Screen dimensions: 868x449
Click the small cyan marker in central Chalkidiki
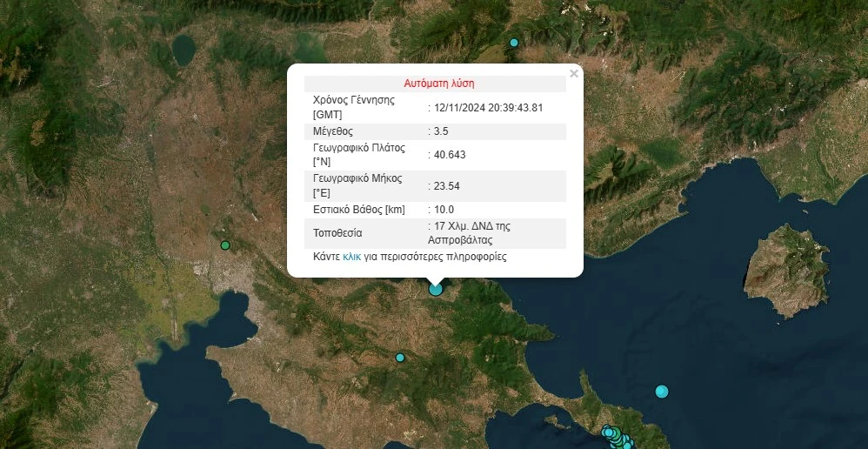[x=400, y=358]
